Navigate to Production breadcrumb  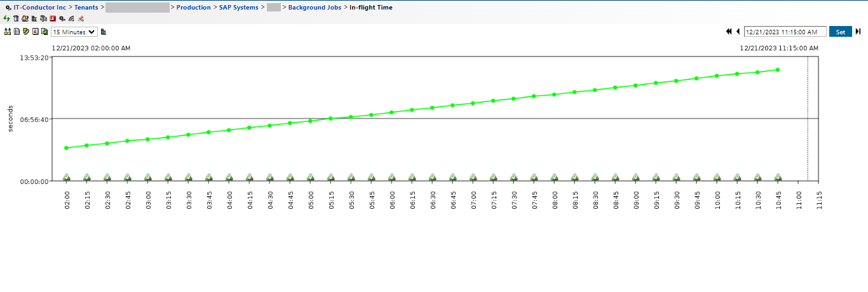coord(193,8)
